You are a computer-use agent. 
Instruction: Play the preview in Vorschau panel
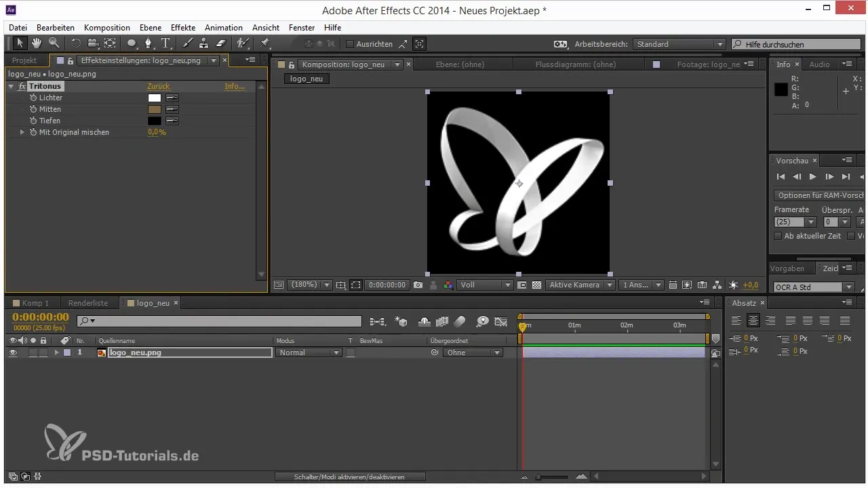(812, 176)
